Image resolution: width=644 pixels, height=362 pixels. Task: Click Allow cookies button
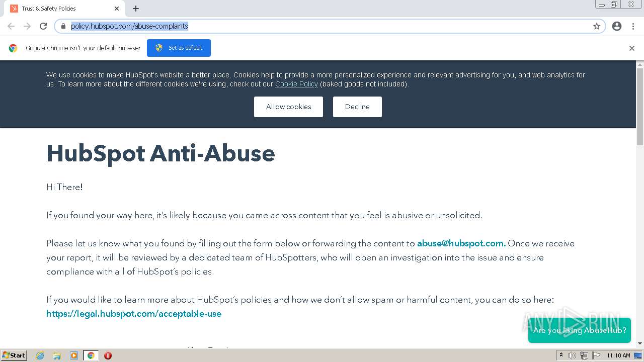tap(288, 107)
